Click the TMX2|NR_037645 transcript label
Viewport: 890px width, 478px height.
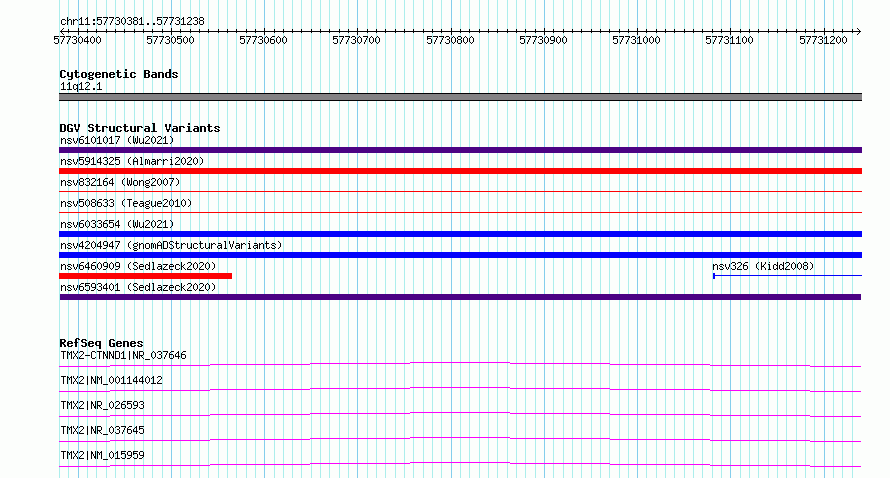(102, 430)
